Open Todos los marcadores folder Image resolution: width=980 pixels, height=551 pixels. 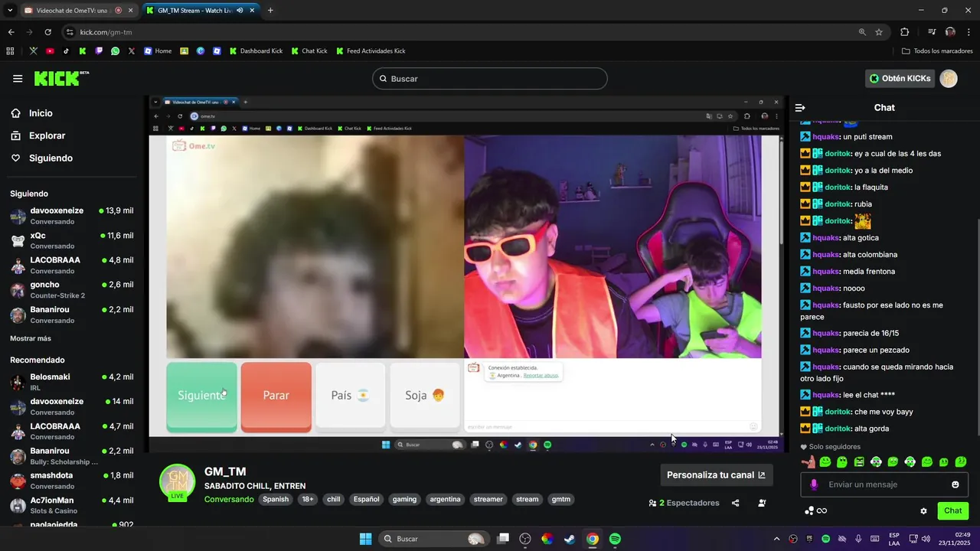[936, 51]
